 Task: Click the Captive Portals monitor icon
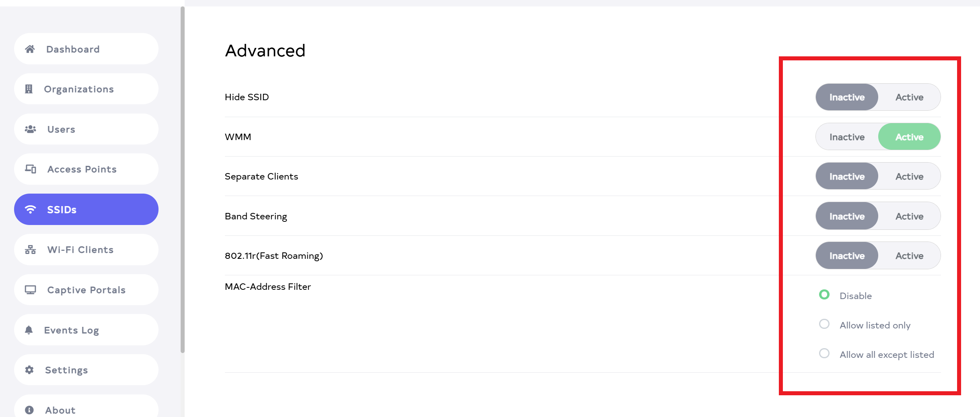tap(30, 290)
